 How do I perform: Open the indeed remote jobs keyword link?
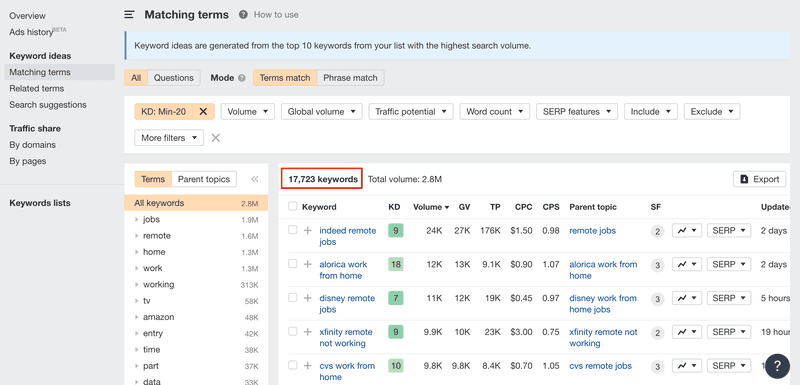pyautogui.click(x=347, y=236)
